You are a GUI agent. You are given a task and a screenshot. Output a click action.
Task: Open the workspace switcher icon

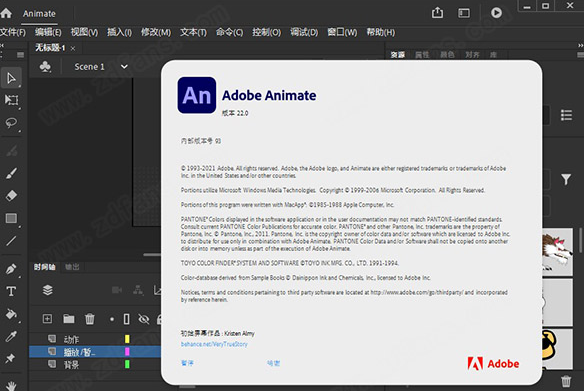[464, 13]
